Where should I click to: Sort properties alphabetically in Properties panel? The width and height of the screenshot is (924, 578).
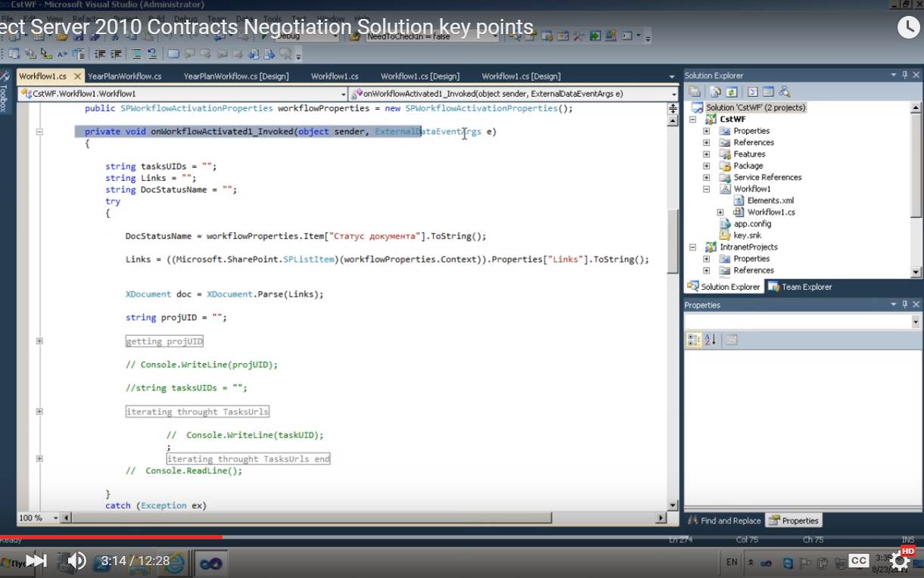pos(710,340)
